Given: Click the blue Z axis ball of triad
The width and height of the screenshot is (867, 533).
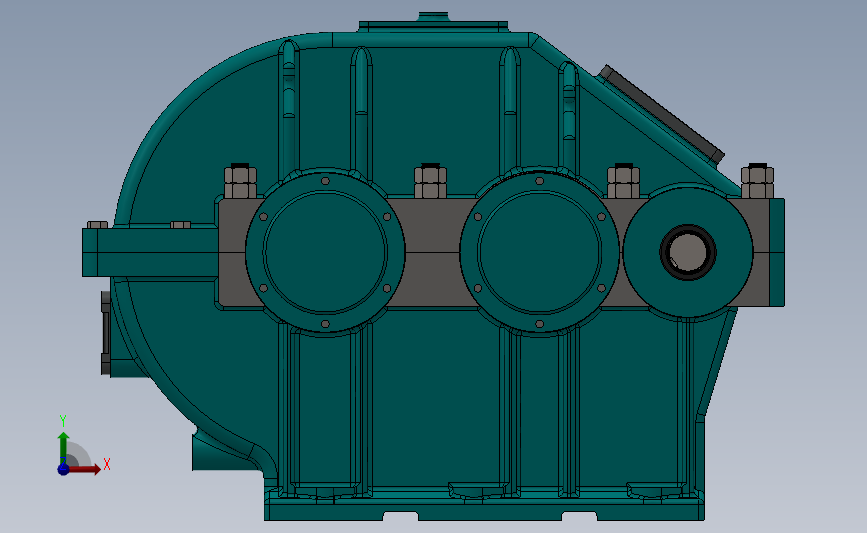Looking at the screenshot, I should 63,469.
